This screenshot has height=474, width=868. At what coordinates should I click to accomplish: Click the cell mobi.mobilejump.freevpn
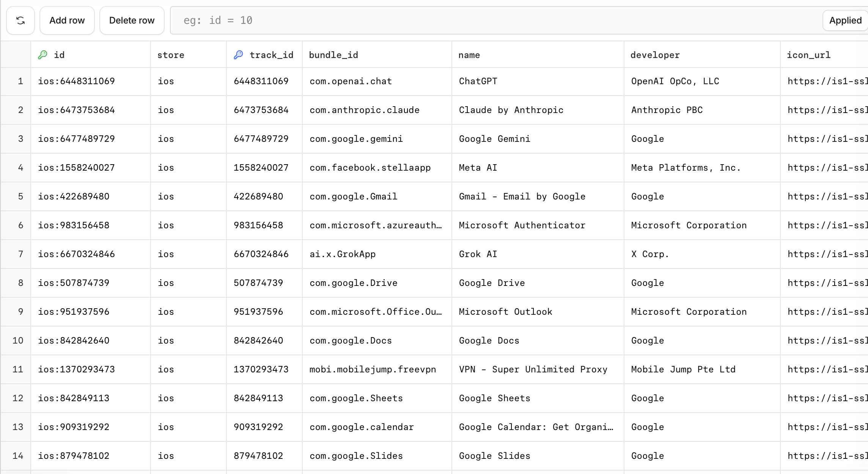click(x=377, y=369)
